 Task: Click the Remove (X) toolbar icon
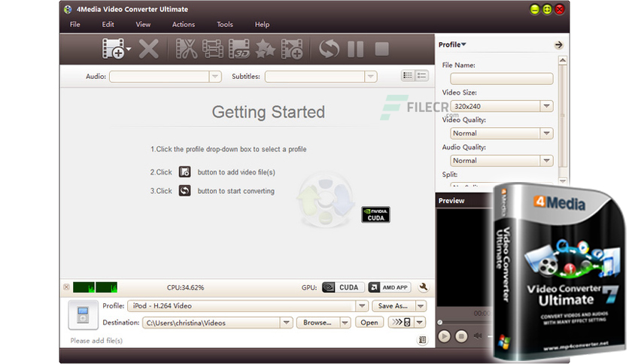pyautogui.click(x=148, y=49)
